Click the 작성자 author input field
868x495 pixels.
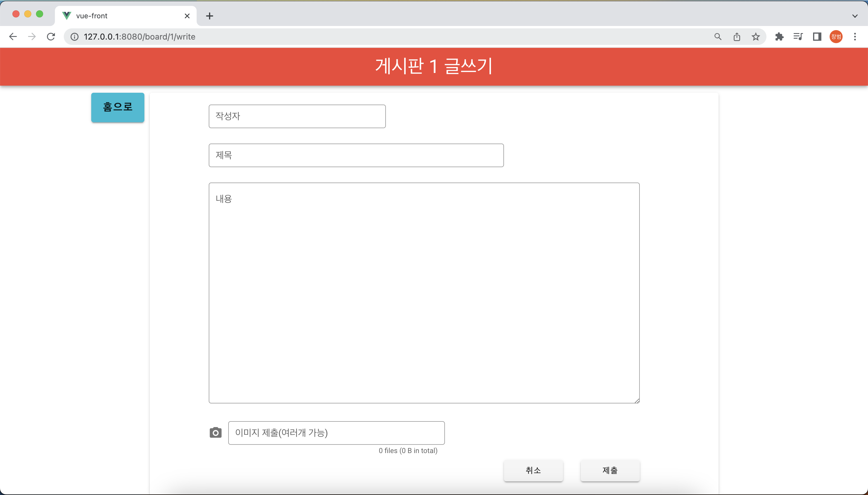[x=297, y=116]
